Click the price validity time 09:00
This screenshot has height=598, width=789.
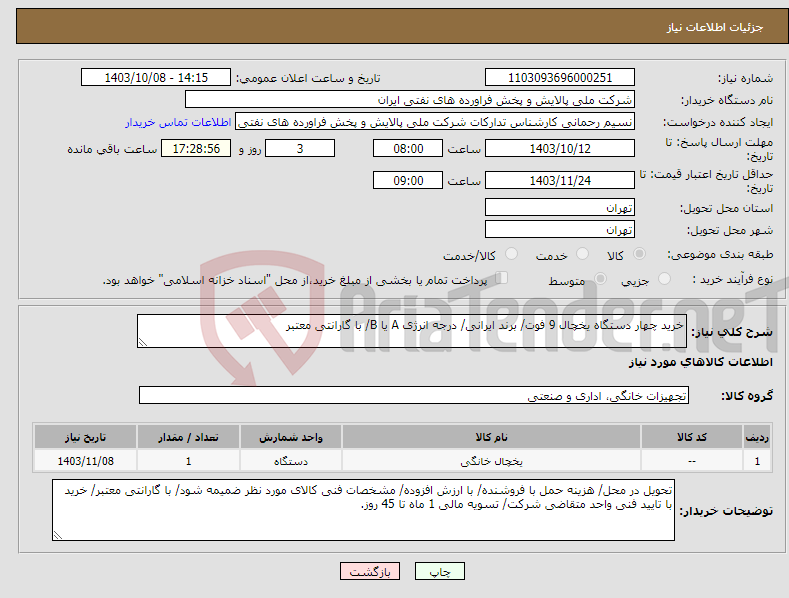pyautogui.click(x=408, y=180)
